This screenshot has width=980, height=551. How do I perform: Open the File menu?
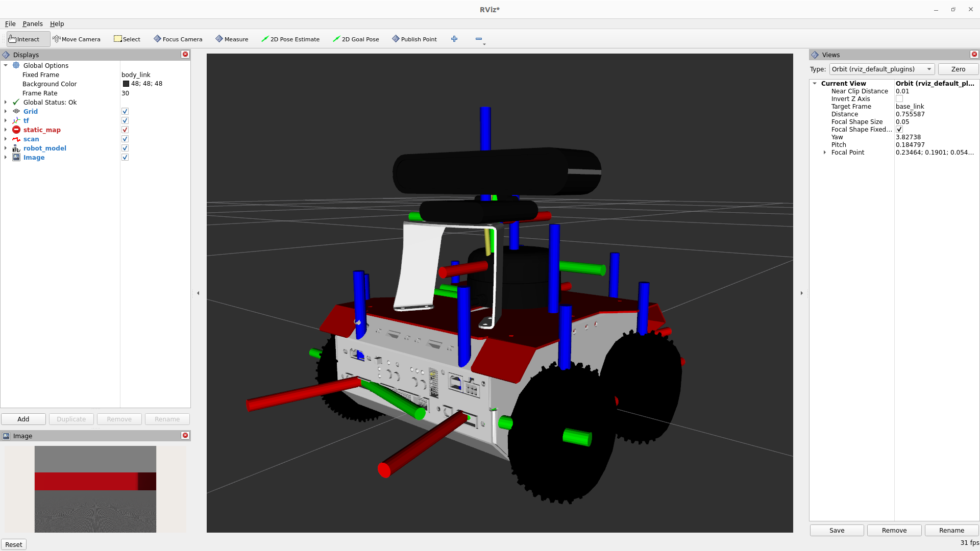10,24
